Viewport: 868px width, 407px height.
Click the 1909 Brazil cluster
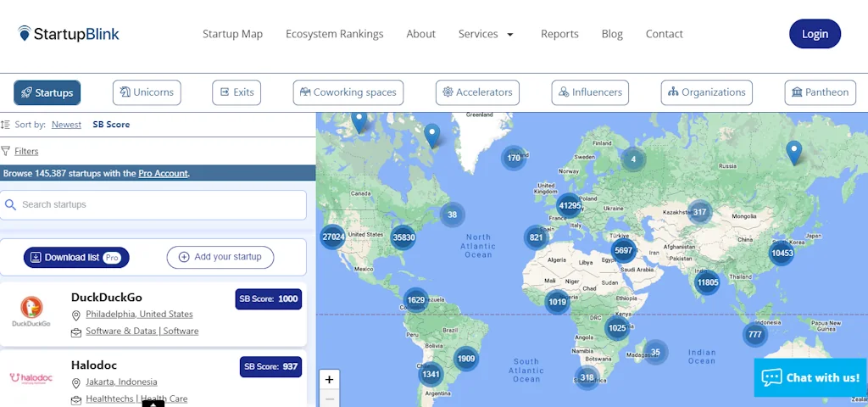[x=466, y=359]
